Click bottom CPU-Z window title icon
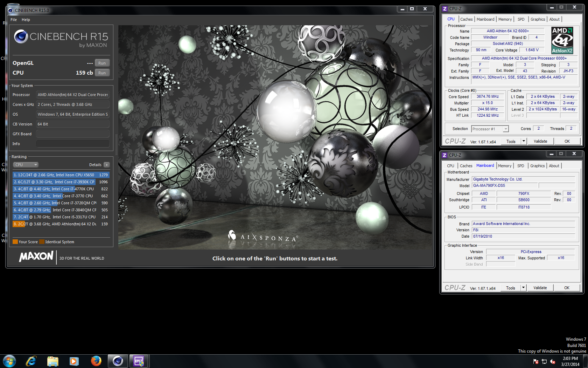Image resolution: width=588 pixels, height=368 pixels. tap(444, 155)
